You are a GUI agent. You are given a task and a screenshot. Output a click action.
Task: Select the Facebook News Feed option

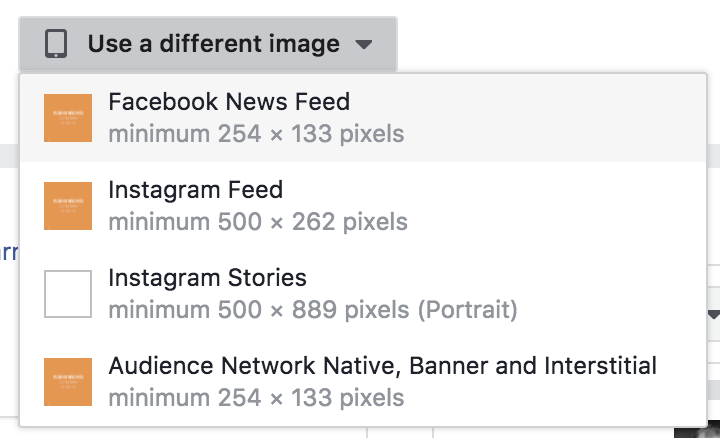click(x=363, y=118)
